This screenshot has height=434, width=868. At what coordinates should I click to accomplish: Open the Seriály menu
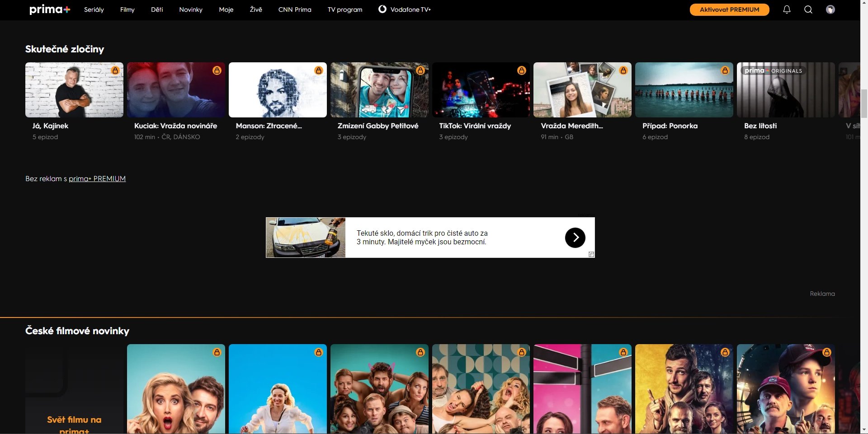point(94,9)
